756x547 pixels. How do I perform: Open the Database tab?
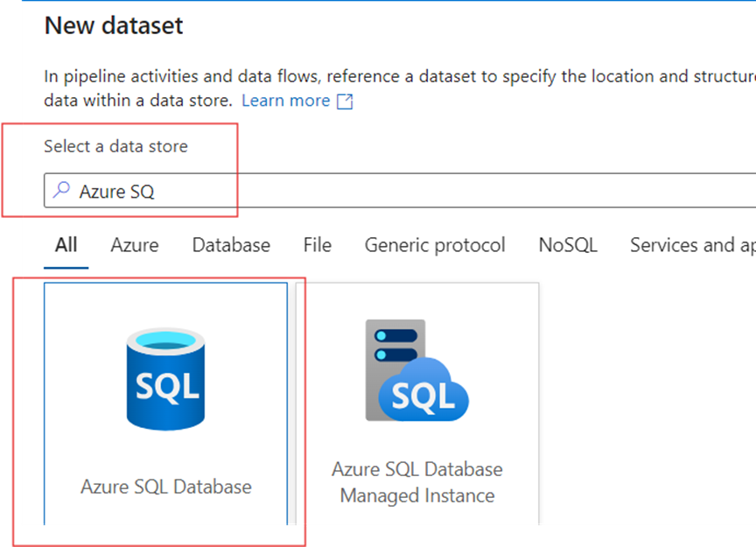click(x=231, y=245)
